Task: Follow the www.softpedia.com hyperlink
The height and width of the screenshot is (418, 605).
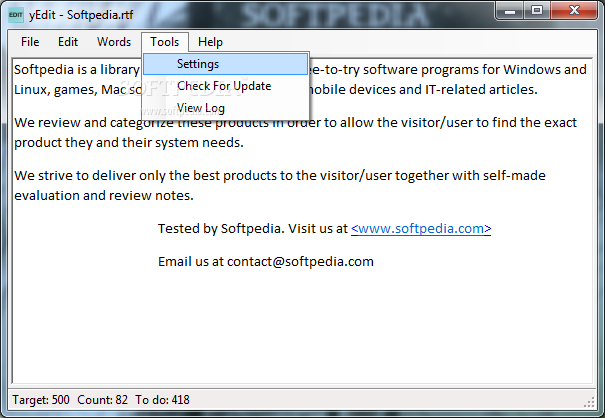Action: pyautogui.click(x=421, y=228)
